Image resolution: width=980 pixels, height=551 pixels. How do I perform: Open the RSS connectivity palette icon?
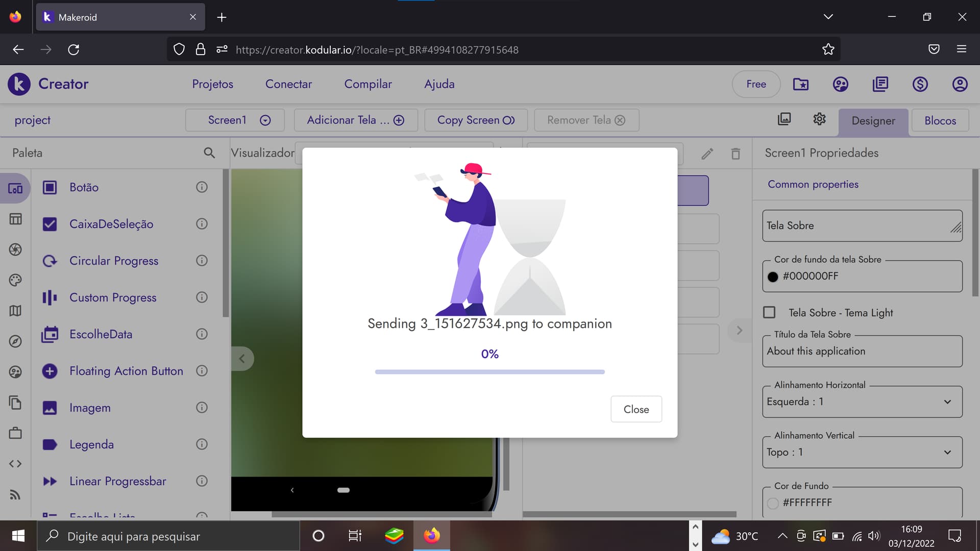click(15, 494)
